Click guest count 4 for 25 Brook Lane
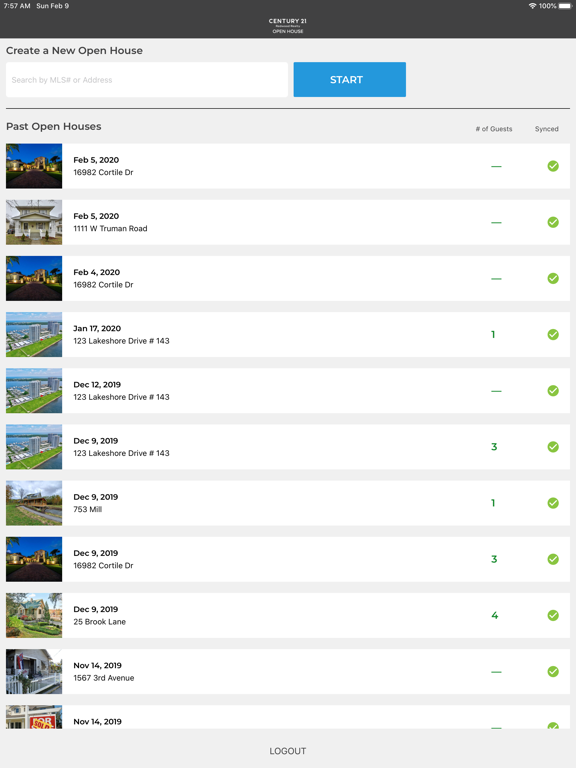Viewport: 576px width, 768px height. (495, 615)
